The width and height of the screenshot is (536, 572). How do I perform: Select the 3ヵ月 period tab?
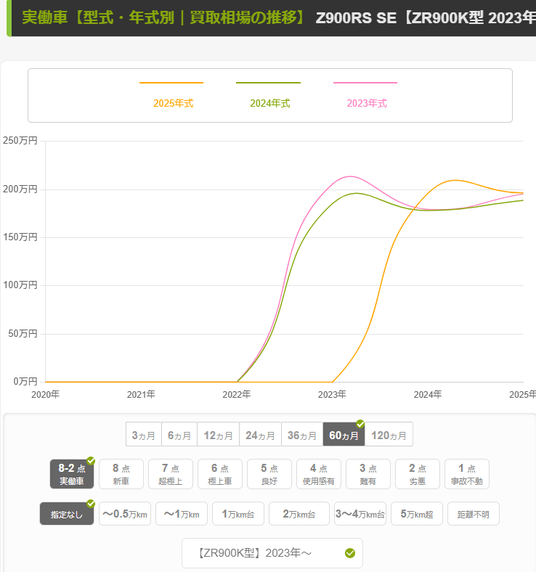(143, 434)
